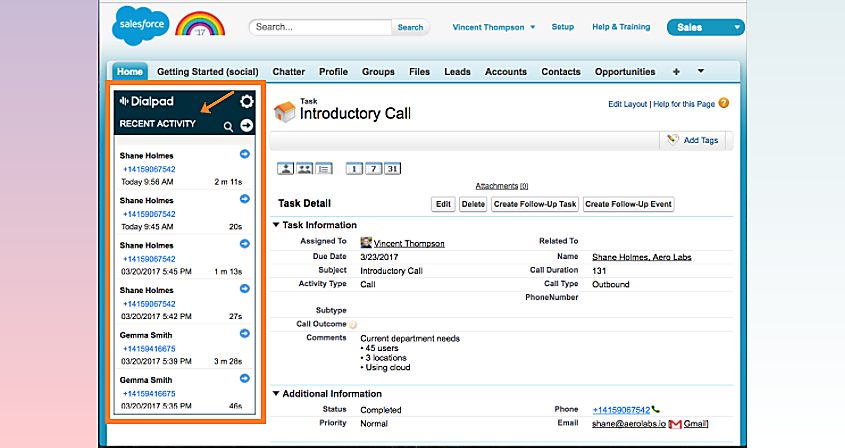Open week view calendar icon 7
The height and width of the screenshot is (448, 845).
click(x=373, y=169)
